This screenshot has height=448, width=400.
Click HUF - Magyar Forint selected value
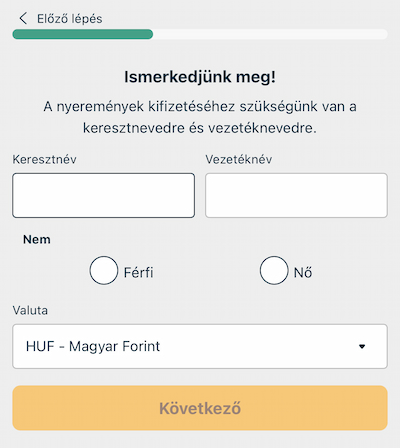93,346
